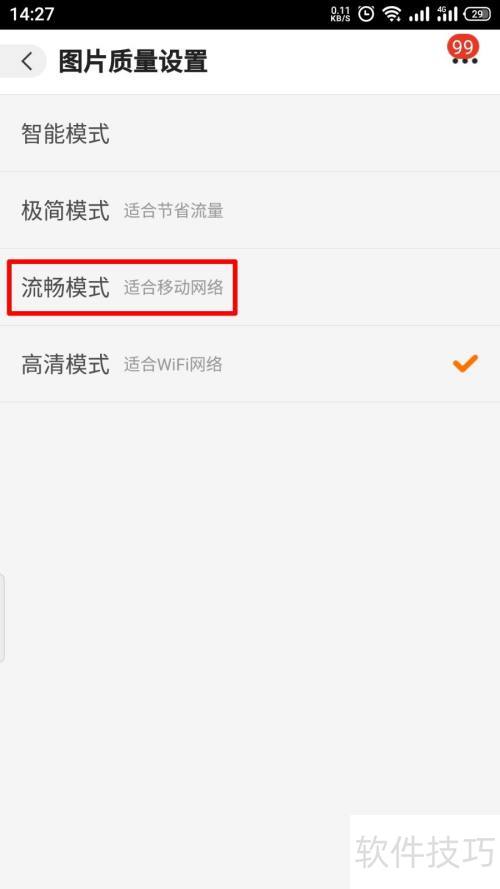Image resolution: width=500 pixels, height=889 pixels.
Task: Tap the orange checkmark on 高清模式
Action: pos(465,363)
